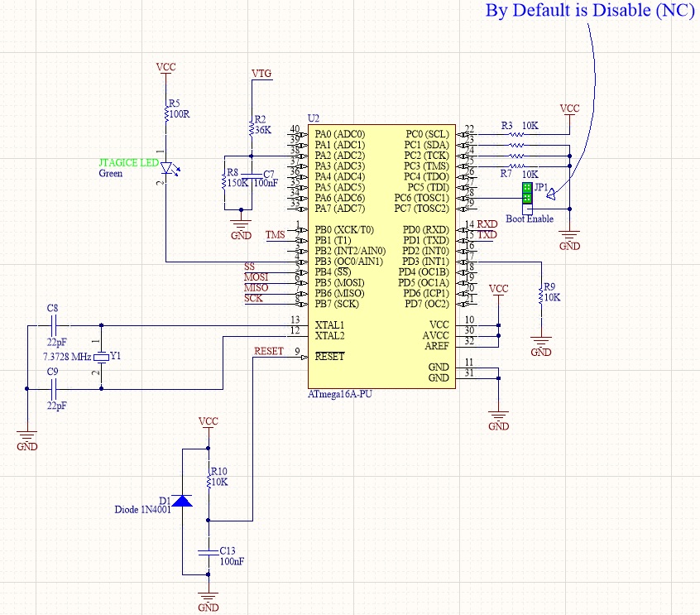
Task: Click the U2 designator text
Action: (314, 118)
